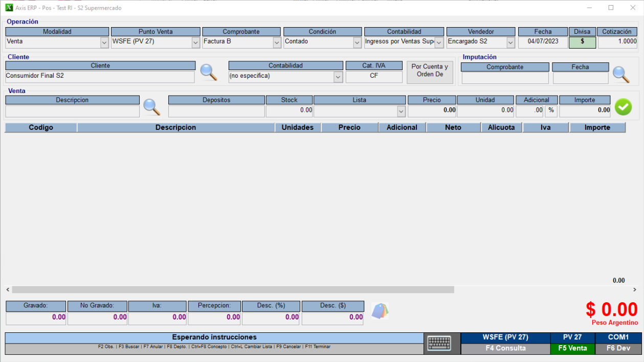
Task: Open product search magnifier beside Descripcion
Action: point(151,107)
